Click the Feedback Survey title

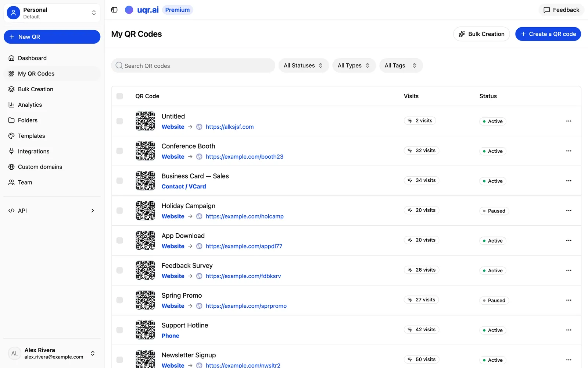click(x=187, y=266)
